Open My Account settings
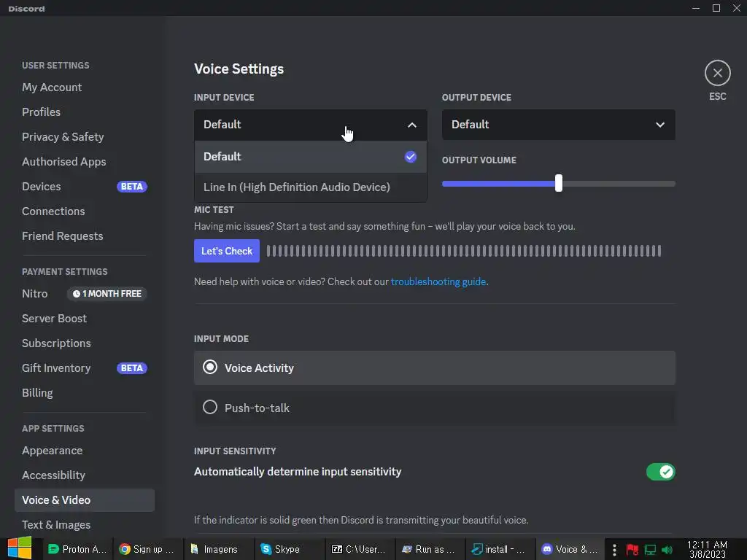Image resolution: width=747 pixels, height=560 pixels. click(x=52, y=87)
